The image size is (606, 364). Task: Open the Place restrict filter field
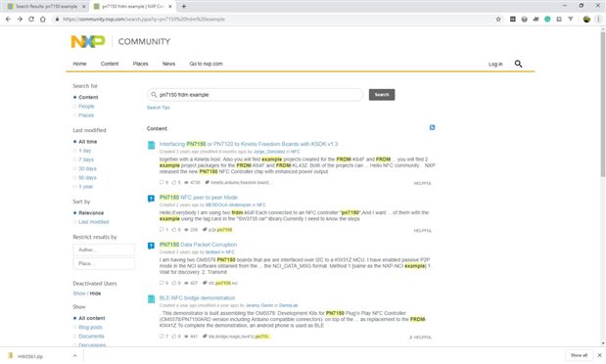point(104,263)
